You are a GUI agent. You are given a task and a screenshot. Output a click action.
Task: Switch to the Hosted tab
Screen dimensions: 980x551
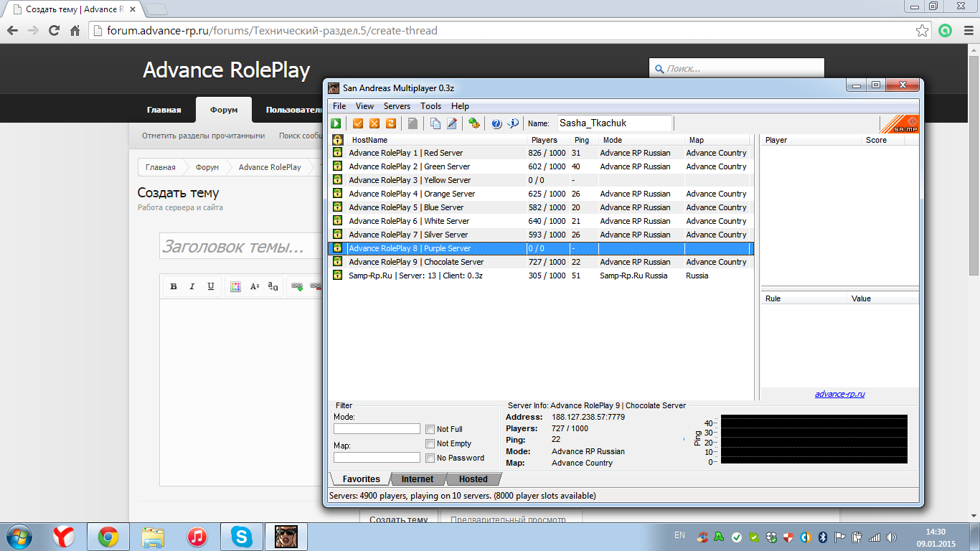pos(473,479)
